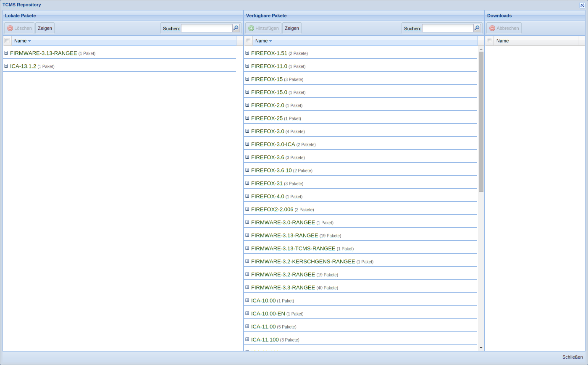Toggle the select-all checkbox in Lokale Pakete
Screen dimensions: 588x365
click(x=7, y=40)
